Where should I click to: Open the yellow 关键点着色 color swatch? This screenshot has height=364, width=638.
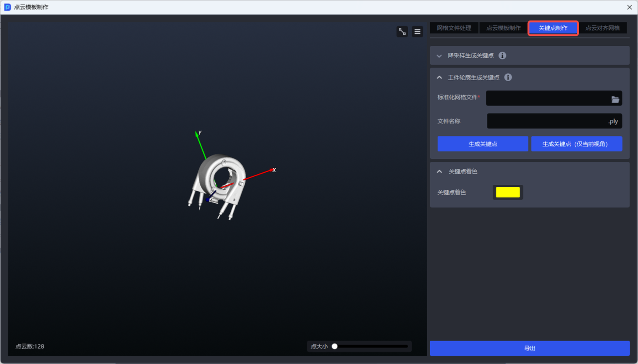(507, 192)
